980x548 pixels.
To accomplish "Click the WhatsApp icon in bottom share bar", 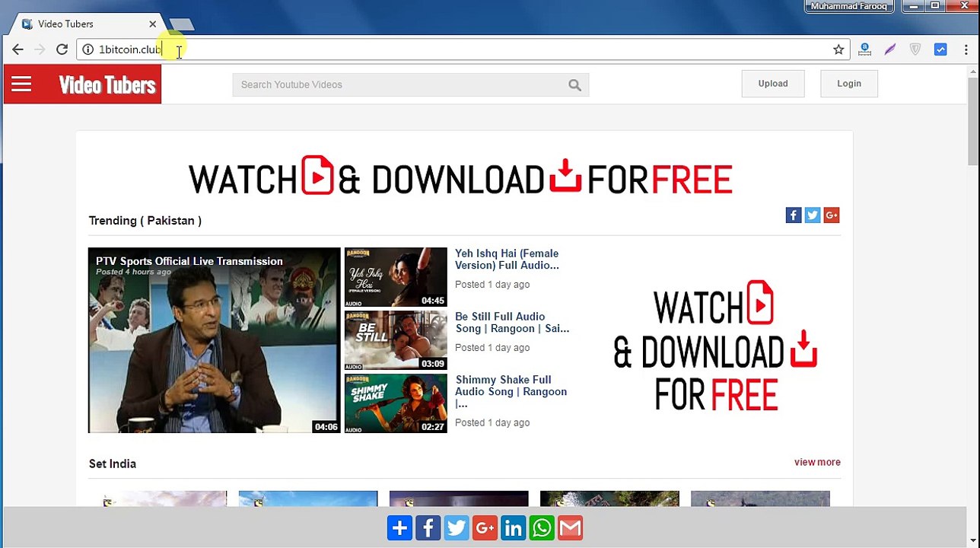I will coord(542,528).
